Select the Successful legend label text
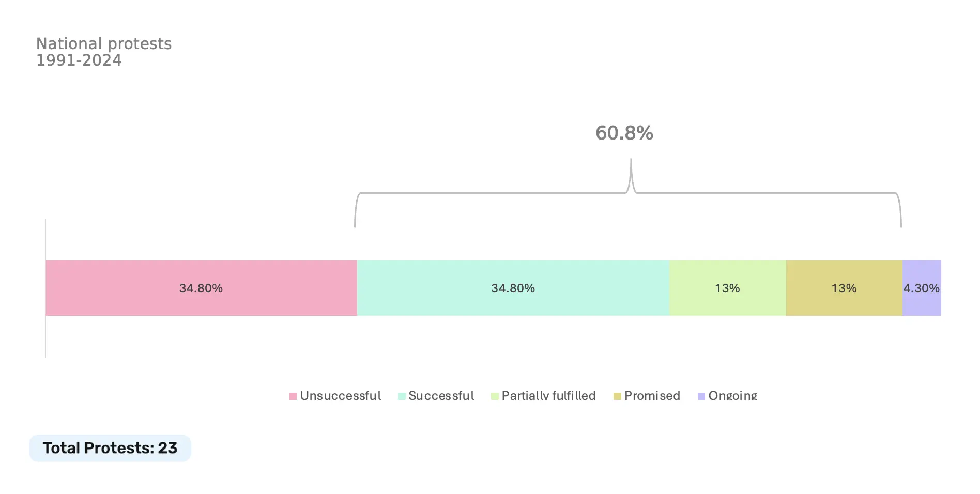Image resolution: width=980 pixels, height=494 pixels. (x=441, y=396)
